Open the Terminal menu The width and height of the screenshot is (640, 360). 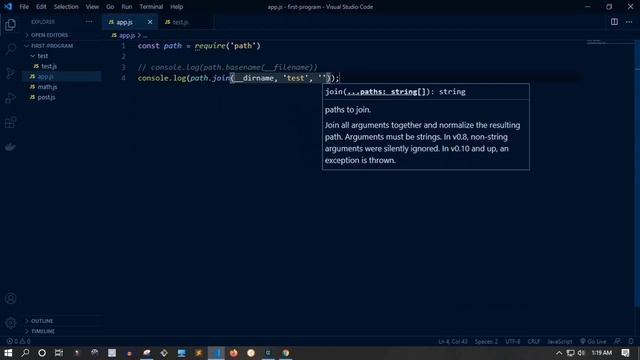coord(151,7)
